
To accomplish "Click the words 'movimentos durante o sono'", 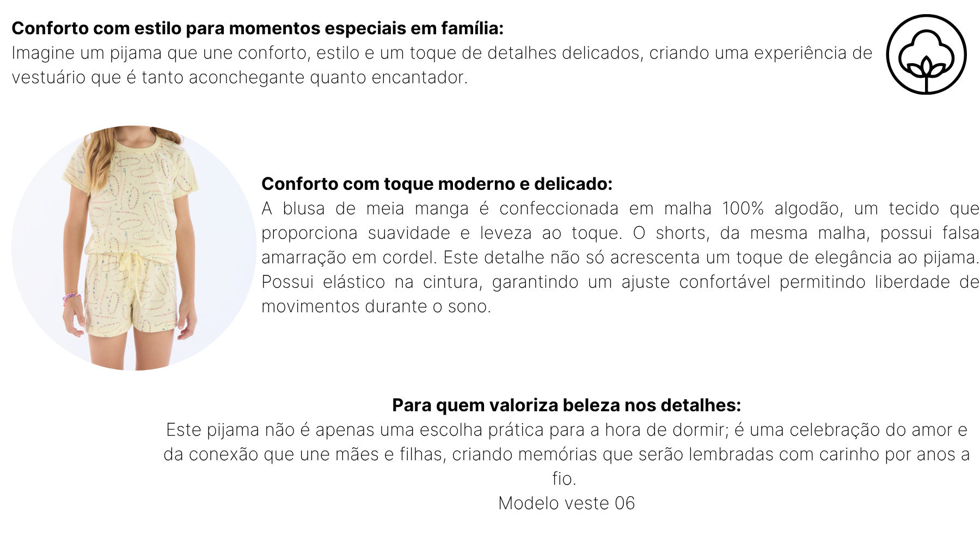I will 376,306.
